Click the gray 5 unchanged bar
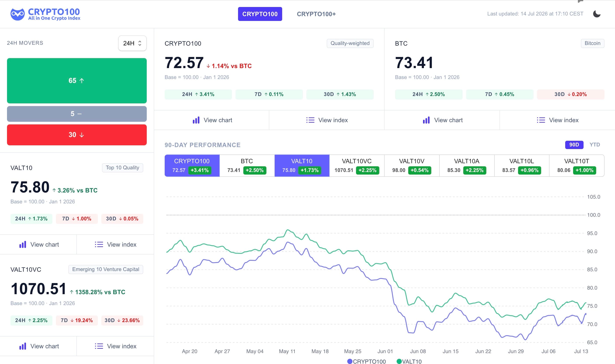This screenshot has width=615, height=364. pyautogui.click(x=77, y=114)
